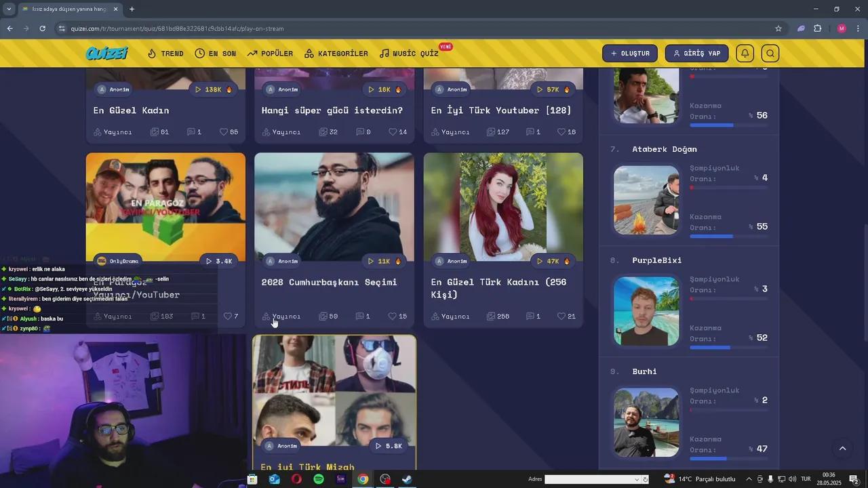Click the Chrome address bar URL
Screen dimensions: 868x488
pos(178,28)
